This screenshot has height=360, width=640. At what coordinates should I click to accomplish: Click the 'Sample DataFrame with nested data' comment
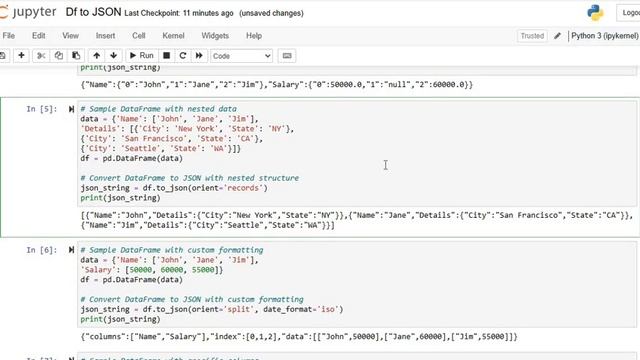click(158, 109)
